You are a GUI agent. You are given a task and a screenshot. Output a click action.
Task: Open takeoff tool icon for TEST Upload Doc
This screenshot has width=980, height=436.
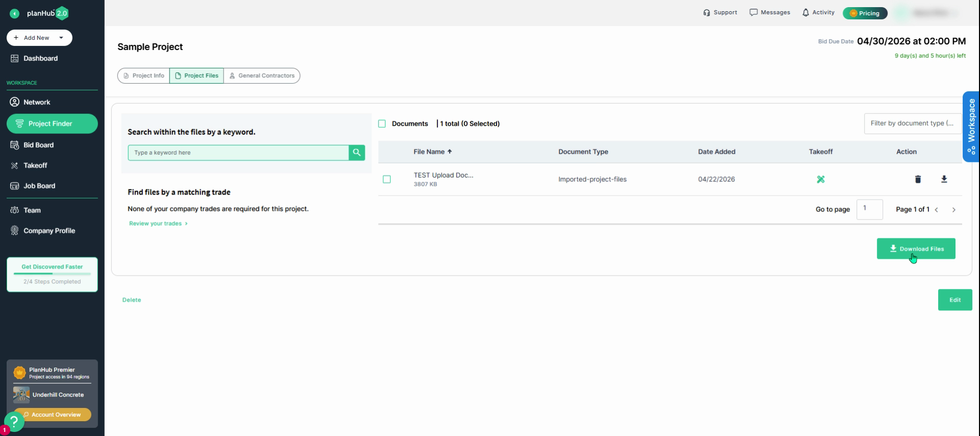[821, 179]
